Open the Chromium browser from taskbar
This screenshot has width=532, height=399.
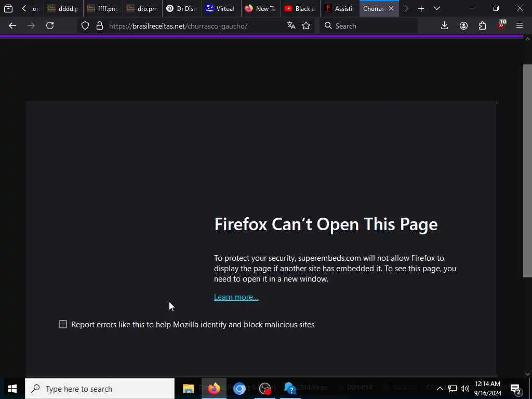(x=239, y=389)
